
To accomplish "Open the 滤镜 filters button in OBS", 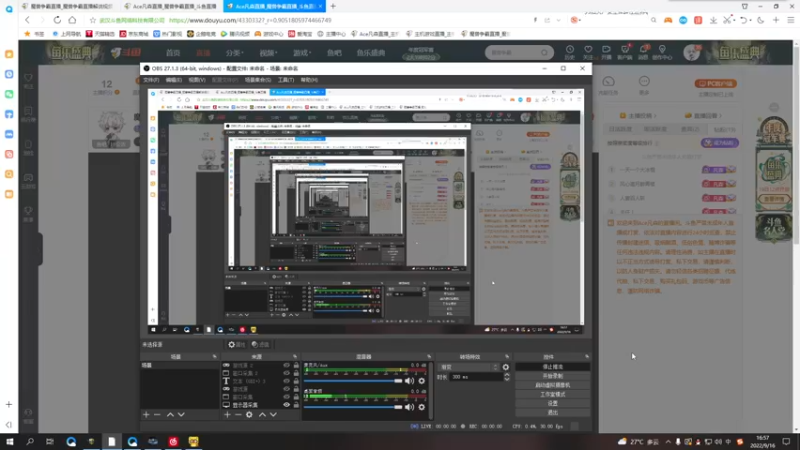I will tap(261, 344).
